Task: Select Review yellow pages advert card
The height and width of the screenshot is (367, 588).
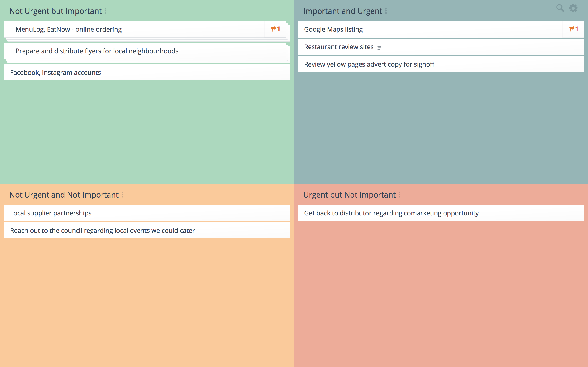Action: coord(369,64)
